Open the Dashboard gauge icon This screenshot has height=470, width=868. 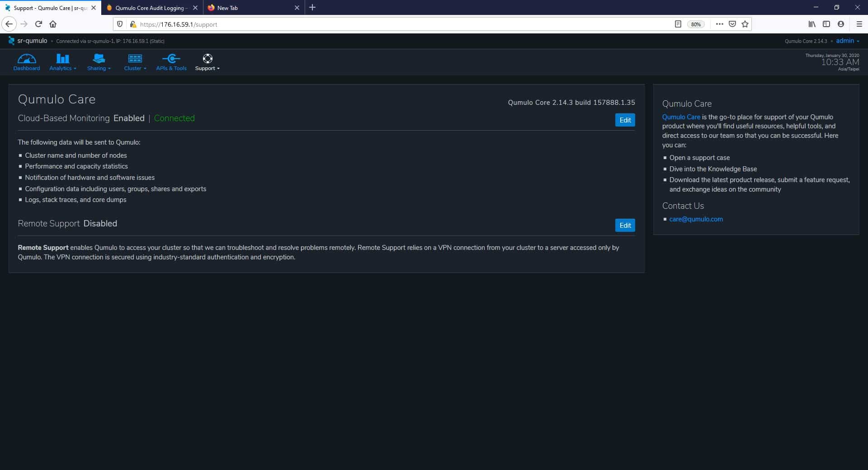pyautogui.click(x=27, y=59)
